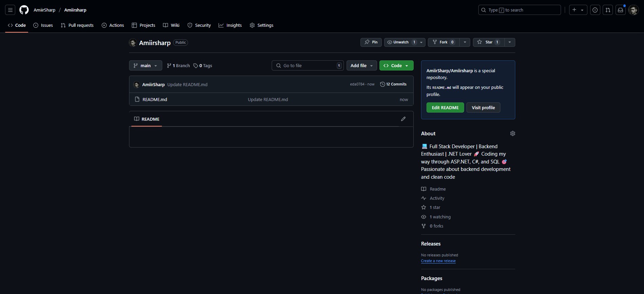Focus the Type to search field

click(519, 10)
